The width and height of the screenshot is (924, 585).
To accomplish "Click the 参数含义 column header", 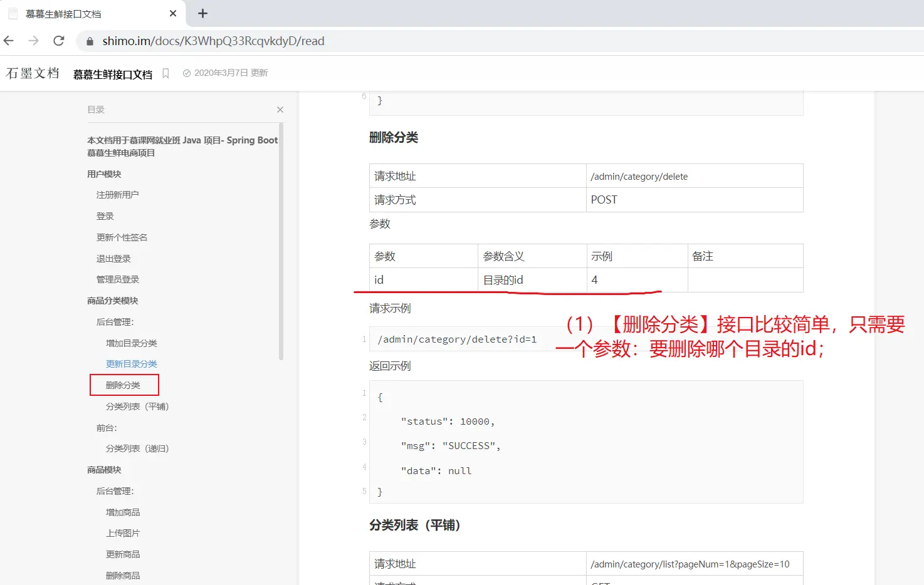I will click(532, 256).
